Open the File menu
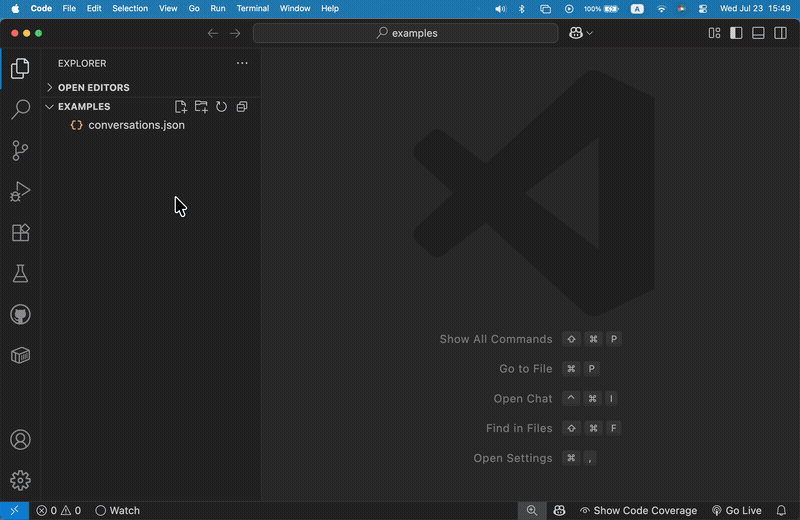The height and width of the screenshot is (520, 800). (x=69, y=9)
